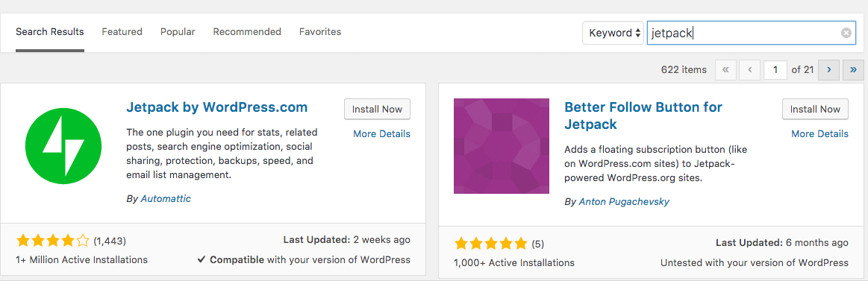Click the (5) ratings count
This screenshot has width=868, height=281.
click(537, 244)
